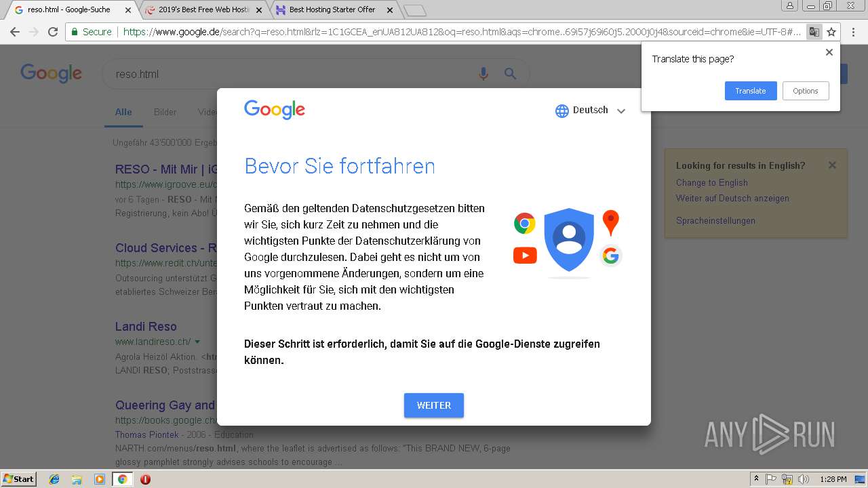Image resolution: width=868 pixels, height=488 pixels.
Task: Open the Cloud Services result link
Action: pos(166,248)
